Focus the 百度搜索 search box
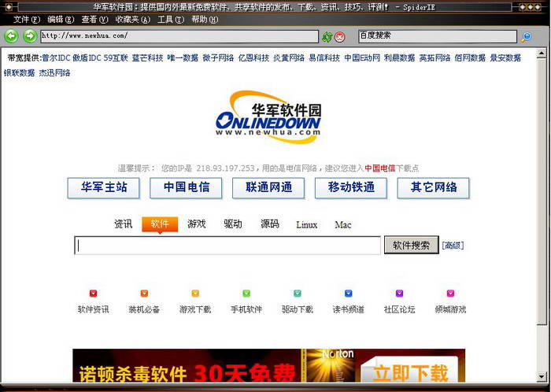 click(438, 36)
